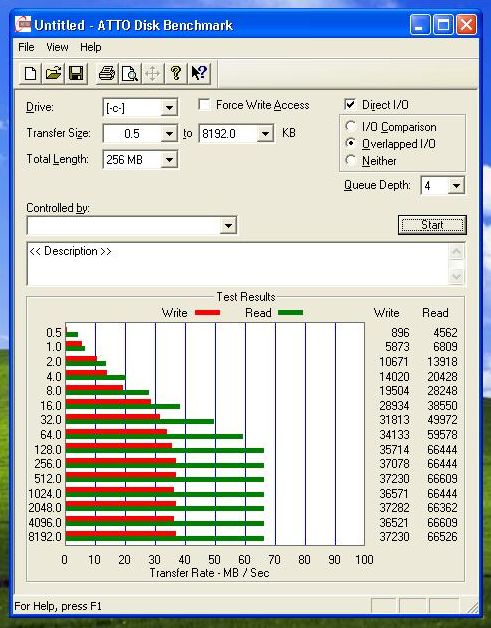Save results with floppy disk icon

(x=76, y=73)
